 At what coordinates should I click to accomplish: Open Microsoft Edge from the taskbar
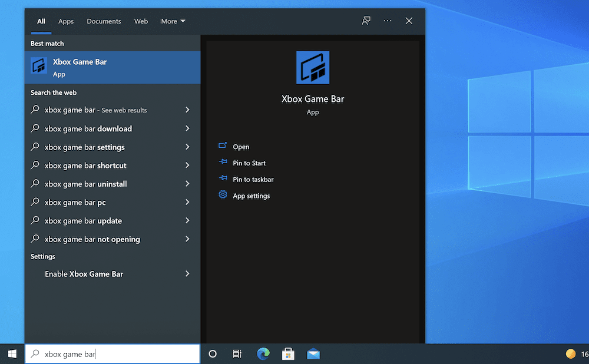point(263,353)
